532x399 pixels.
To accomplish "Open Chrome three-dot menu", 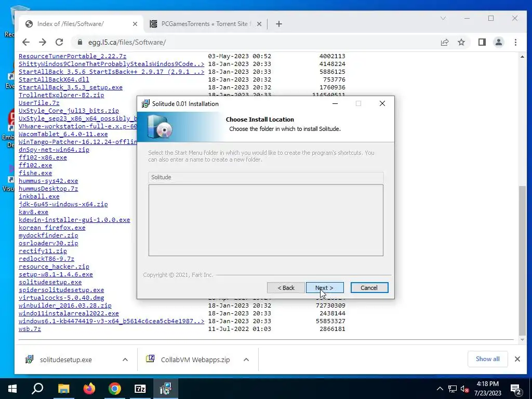I will (x=515, y=42).
